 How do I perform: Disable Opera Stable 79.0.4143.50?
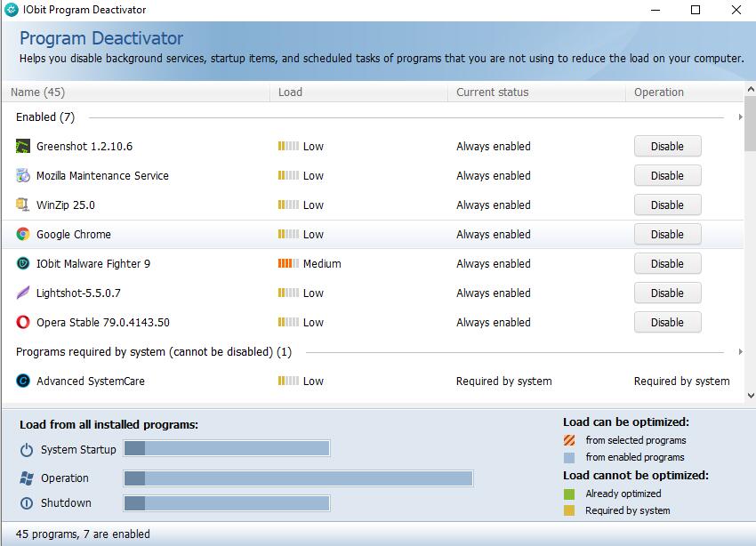point(667,323)
